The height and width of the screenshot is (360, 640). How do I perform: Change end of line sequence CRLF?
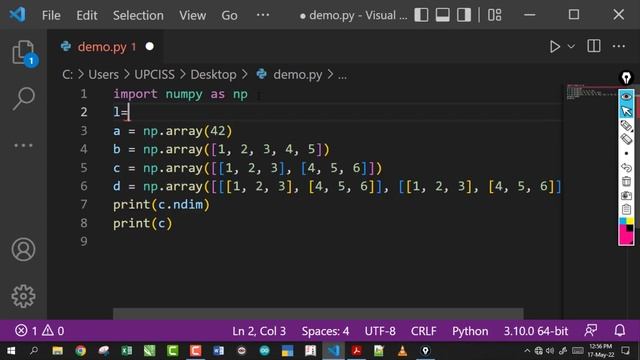tap(424, 331)
